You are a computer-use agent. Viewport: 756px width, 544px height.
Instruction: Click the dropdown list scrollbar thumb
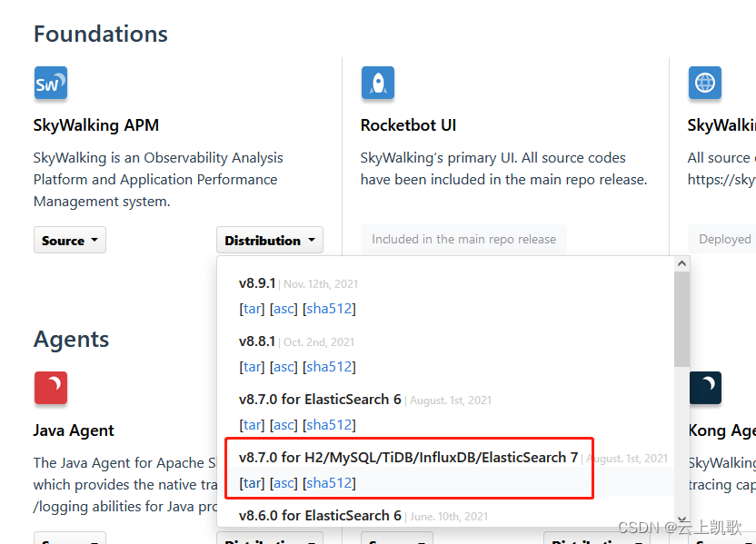point(681,319)
